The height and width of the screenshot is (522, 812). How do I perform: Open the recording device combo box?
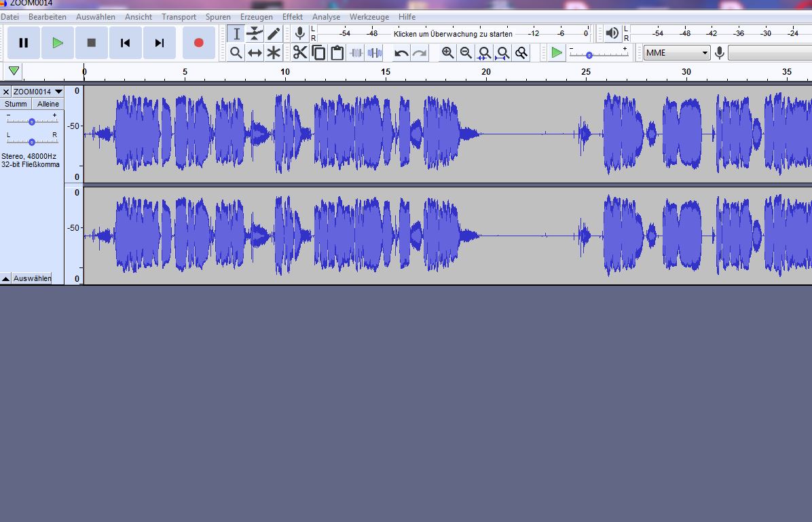pyautogui.click(x=769, y=53)
